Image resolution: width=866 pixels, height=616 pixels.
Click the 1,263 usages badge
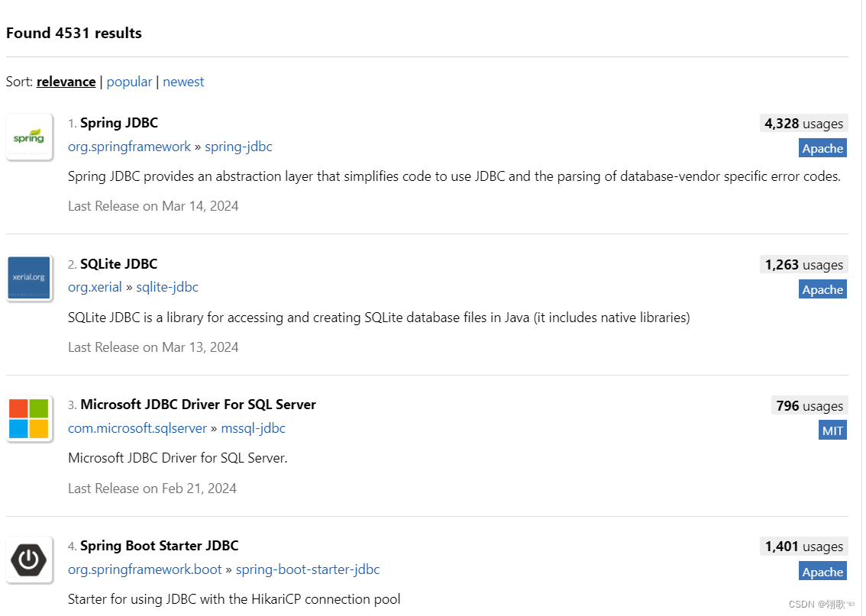[803, 264]
